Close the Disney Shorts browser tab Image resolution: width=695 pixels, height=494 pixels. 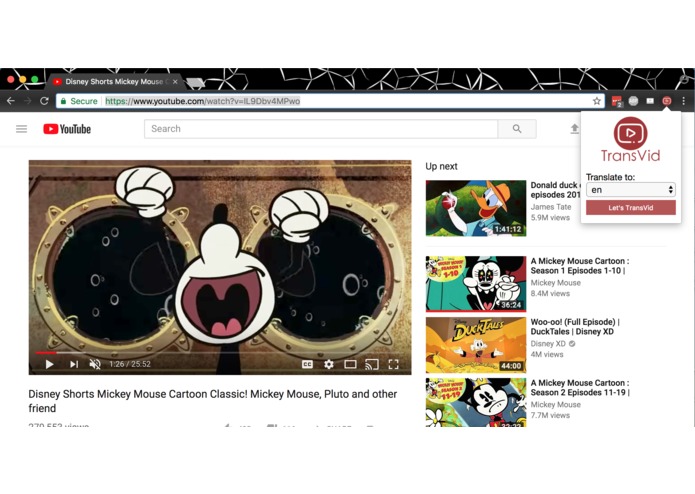click(175, 82)
